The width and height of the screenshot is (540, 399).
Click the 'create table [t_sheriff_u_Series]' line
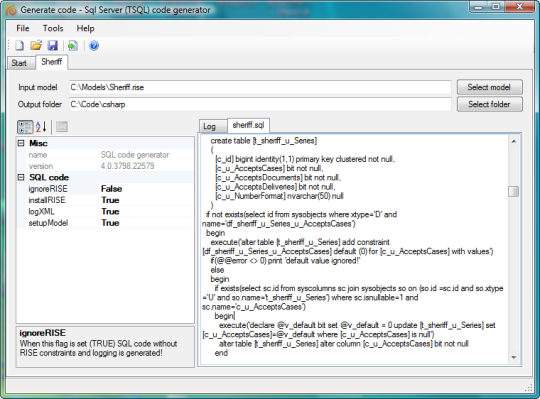(x=263, y=141)
